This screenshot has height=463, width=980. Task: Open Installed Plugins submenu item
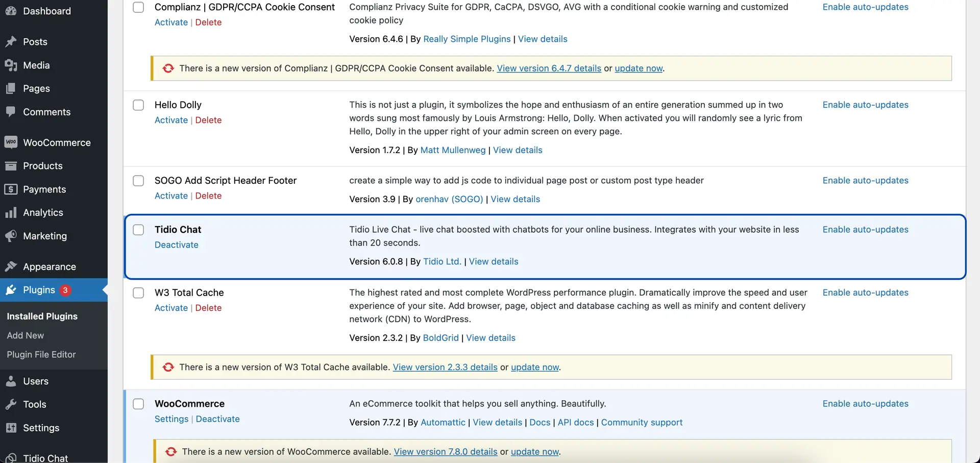point(42,316)
